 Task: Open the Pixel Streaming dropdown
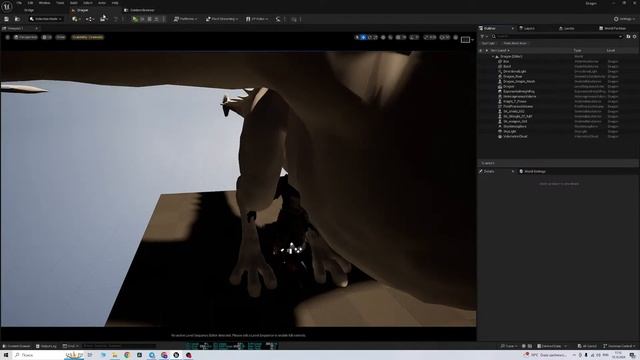(x=221, y=19)
